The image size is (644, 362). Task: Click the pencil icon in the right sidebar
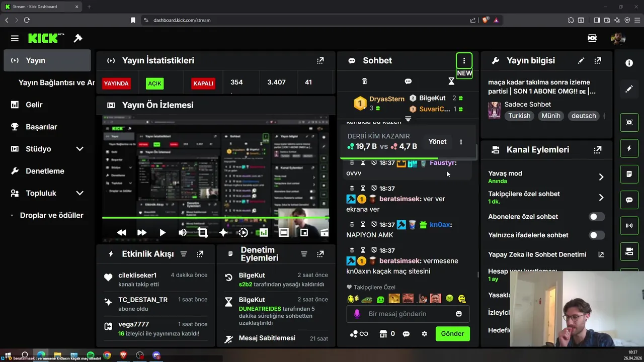(x=629, y=89)
